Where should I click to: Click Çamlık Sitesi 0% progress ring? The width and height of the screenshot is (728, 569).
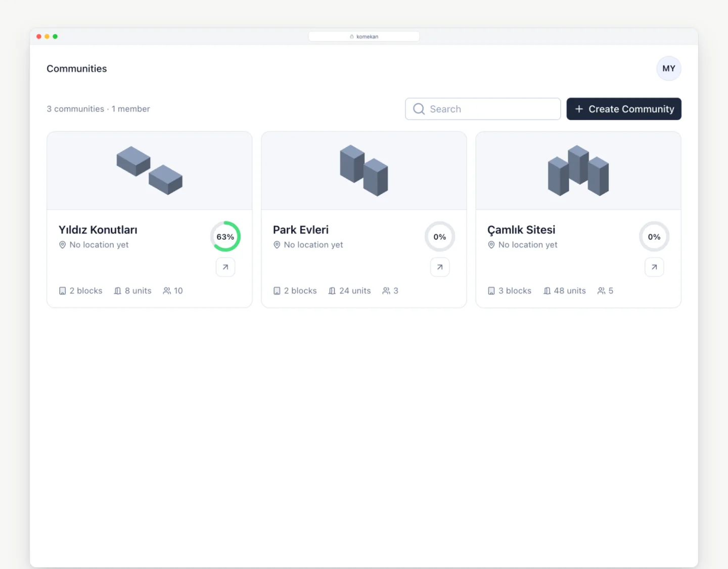654,236
